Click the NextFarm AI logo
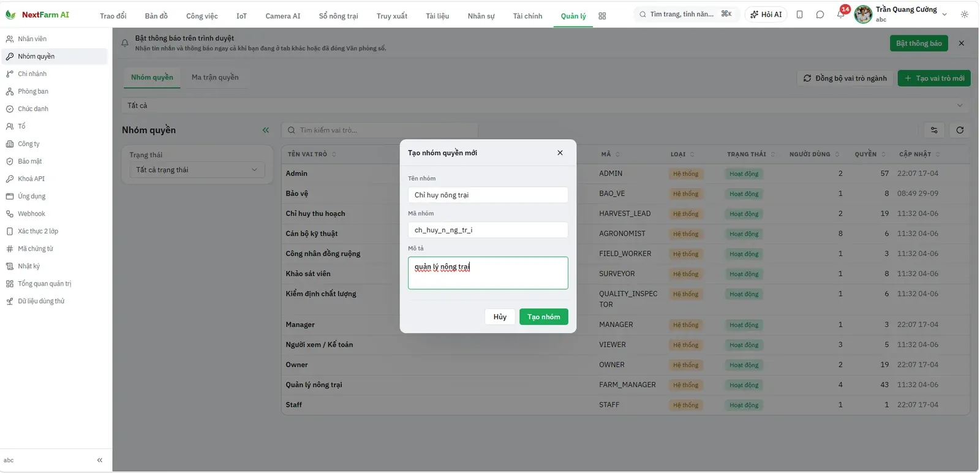 tap(37, 15)
